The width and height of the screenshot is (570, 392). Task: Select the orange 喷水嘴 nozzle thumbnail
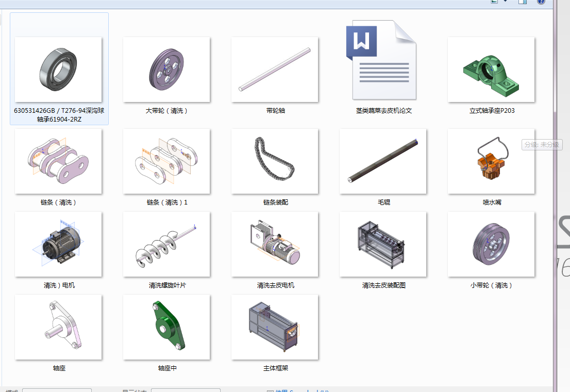click(491, 161)
